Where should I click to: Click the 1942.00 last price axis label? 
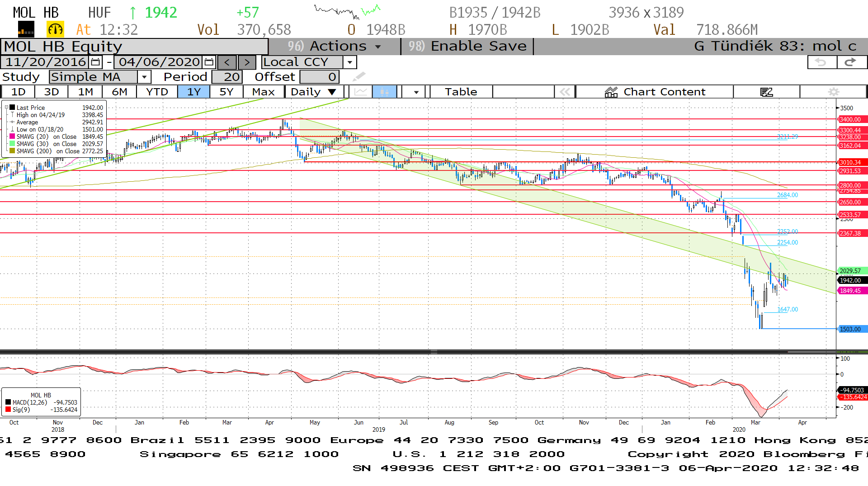(853, 280)
